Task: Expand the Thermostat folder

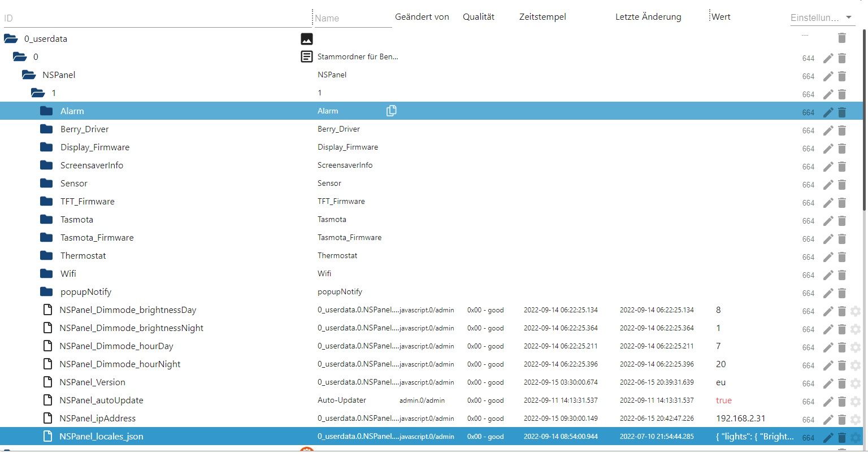Action: (x=46, y=255)
